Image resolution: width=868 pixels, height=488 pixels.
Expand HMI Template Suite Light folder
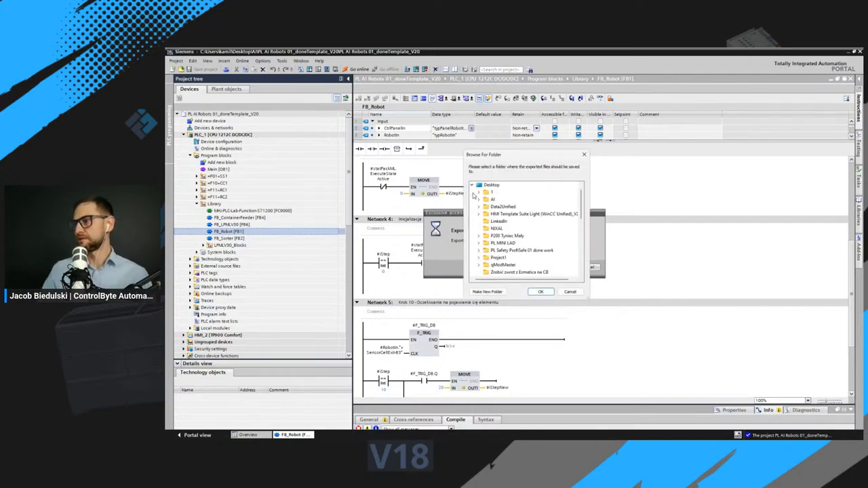[x=479, y=213]
